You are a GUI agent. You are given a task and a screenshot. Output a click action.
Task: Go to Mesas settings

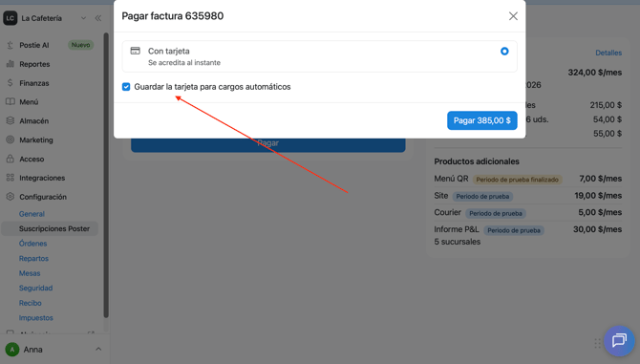30,273
